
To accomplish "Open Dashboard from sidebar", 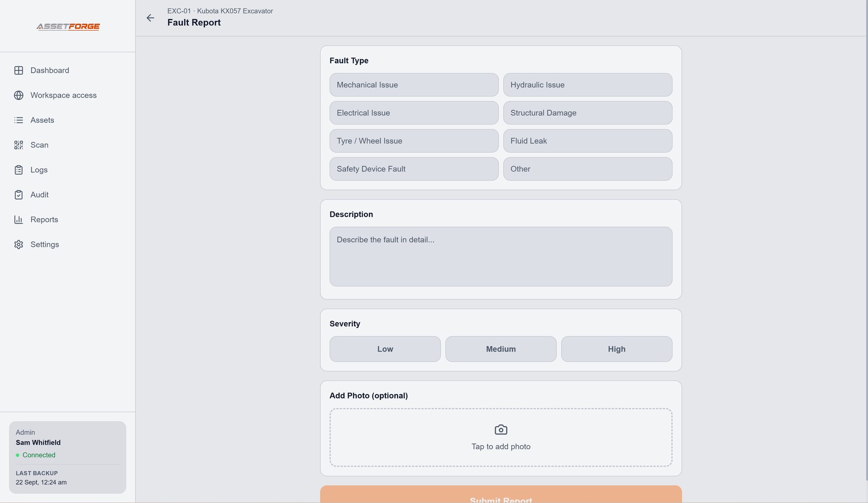I will pos(50,71).
